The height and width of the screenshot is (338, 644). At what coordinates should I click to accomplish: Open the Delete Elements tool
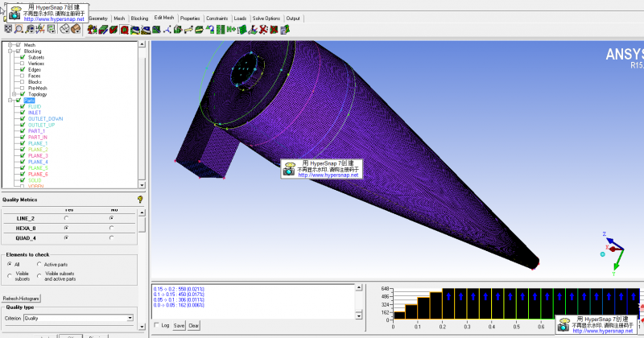(274, 30)
